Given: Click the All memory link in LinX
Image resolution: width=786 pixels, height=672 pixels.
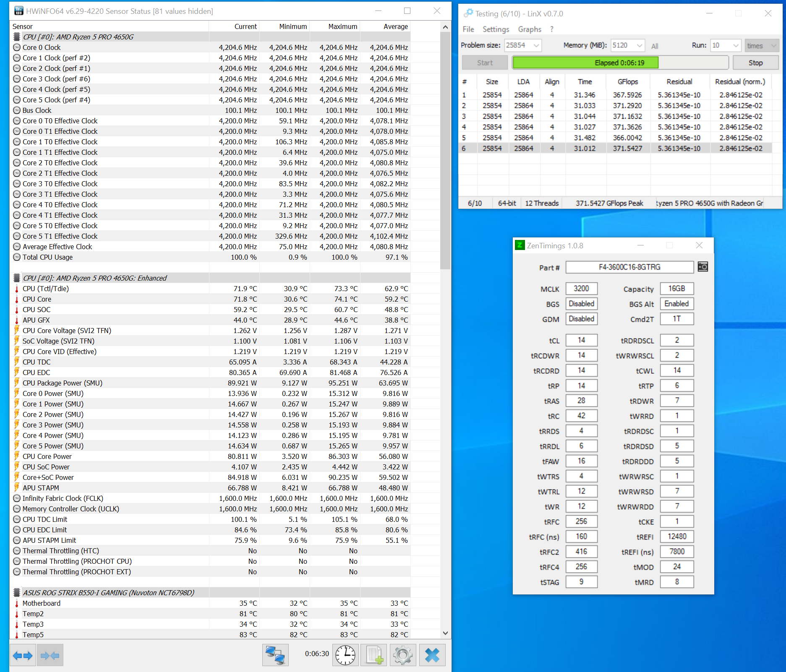Looking at the screenshot, I should [x=655, y=46].
